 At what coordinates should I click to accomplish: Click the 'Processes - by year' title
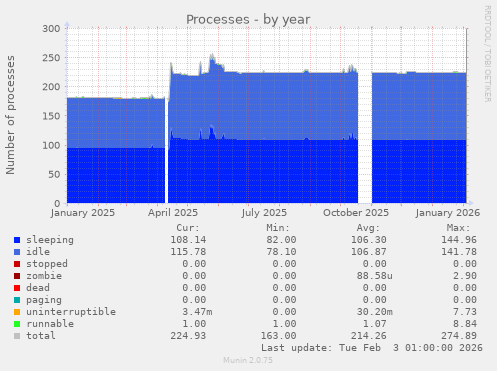pyautogui.click(x=248, y=20)
